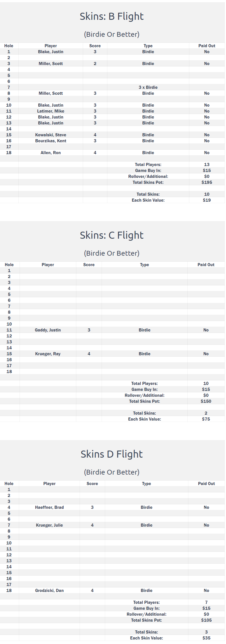This screenshot has width=226, height=644.
Task: Click the Skins: B Flight heading
Action: [112, 16]
